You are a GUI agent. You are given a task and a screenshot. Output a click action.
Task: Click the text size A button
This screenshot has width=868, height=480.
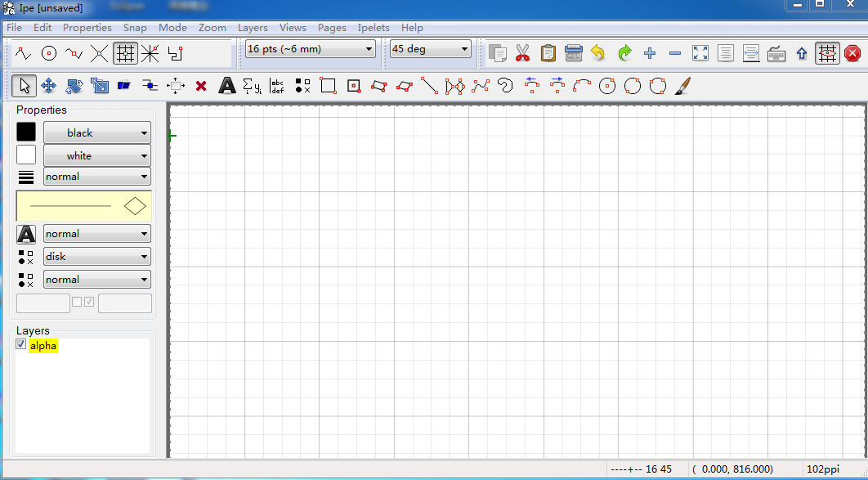[x=26, y=234]
